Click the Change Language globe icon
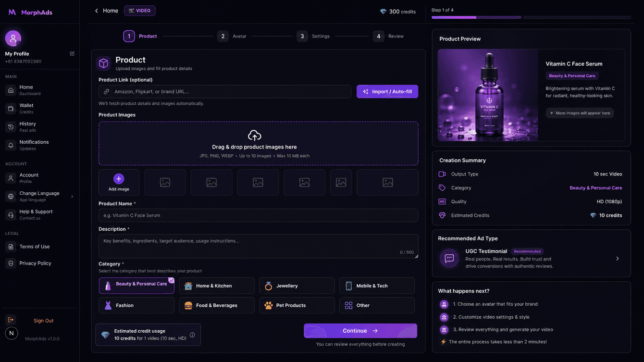The image size is (644, 362). click(11, 196)
